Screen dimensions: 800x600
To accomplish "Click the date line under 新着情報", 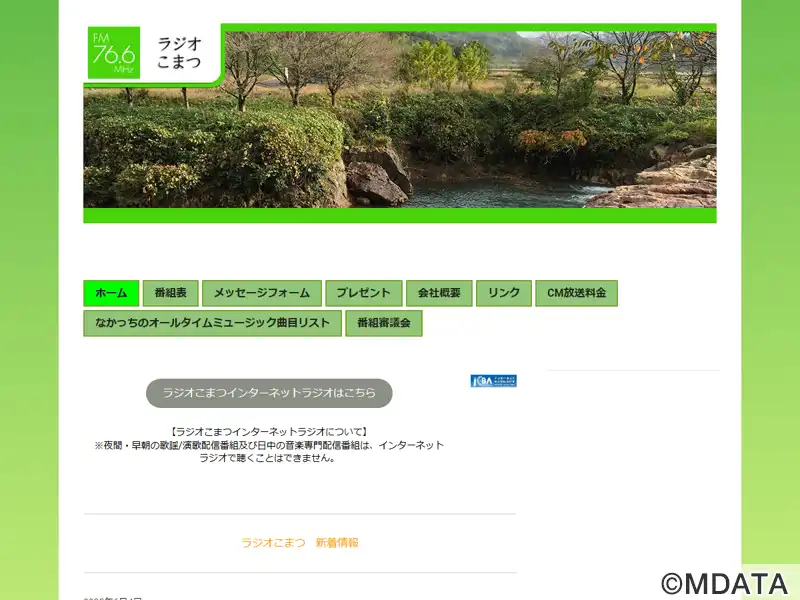I will coord(113,597).
